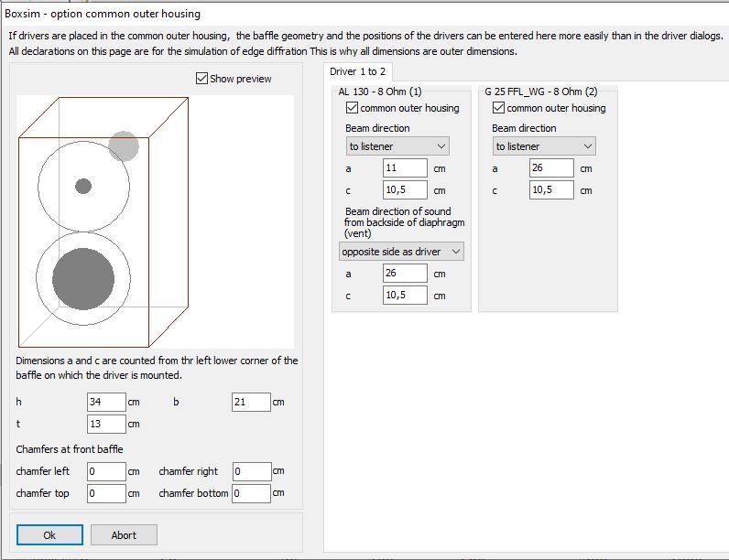Image resolution: width=729 pixels, height=560 pixels.
Task: Click the 'AL 130 - 8 Ohm (1)' group title
Action: pos(380,92)
